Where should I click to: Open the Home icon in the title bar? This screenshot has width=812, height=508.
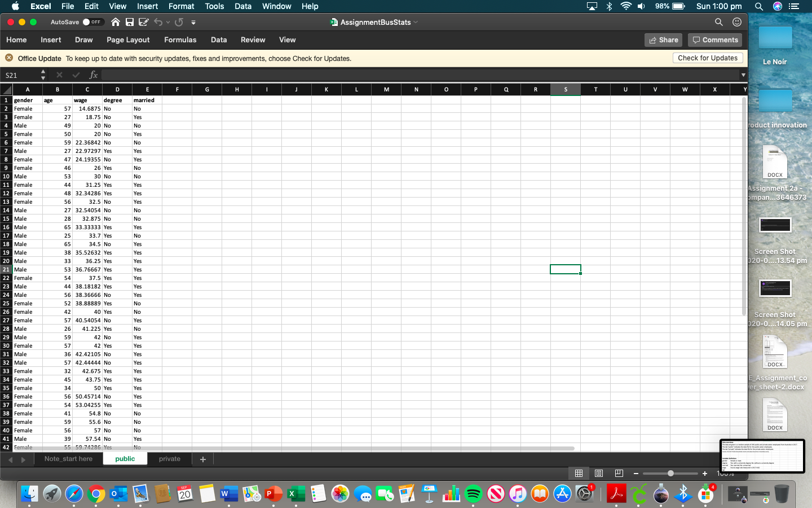pos(116,22)
